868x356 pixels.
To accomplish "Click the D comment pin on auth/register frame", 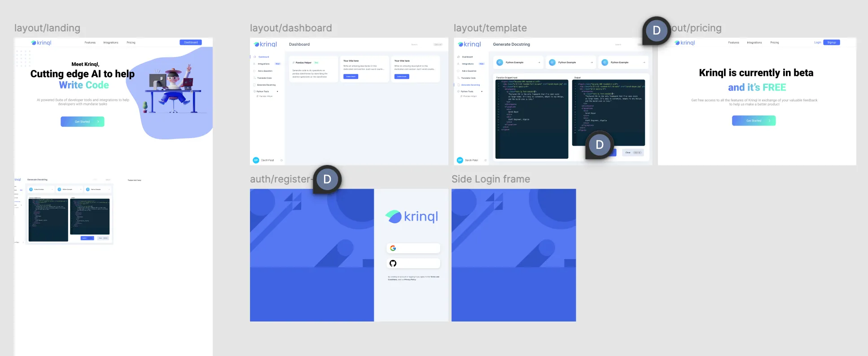I will pyautogui.click(x=327, y=179).
